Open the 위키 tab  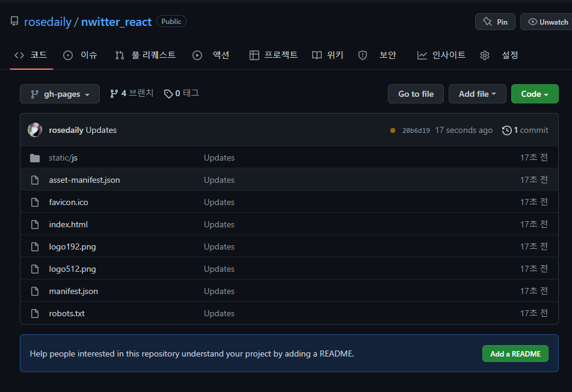click(x=328, y=55)
